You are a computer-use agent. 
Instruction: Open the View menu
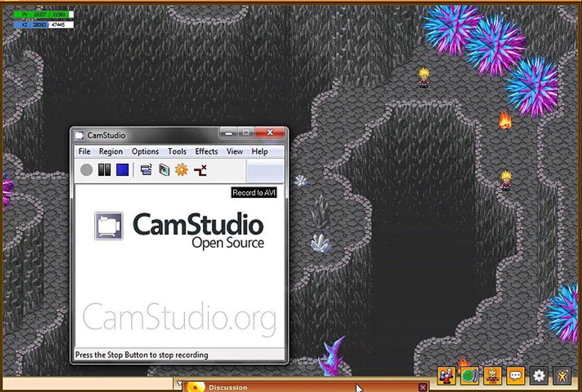234,151
